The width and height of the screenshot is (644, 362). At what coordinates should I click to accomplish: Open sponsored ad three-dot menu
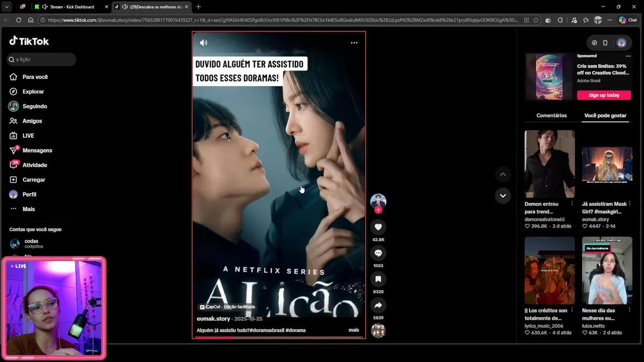tap(628, 56)
